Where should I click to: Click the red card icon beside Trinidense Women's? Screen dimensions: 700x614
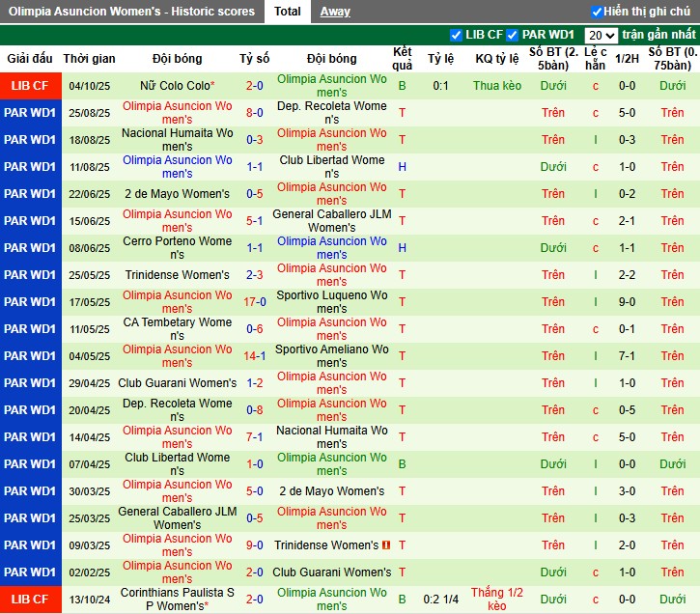(x=384, y=545)
